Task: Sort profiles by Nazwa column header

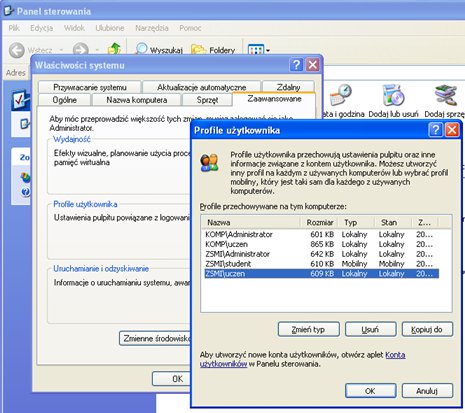Action: click(x=251, y=222)
